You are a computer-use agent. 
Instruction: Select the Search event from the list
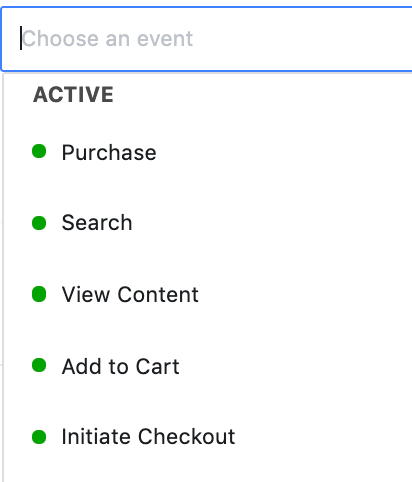click(x=97, y=223)
